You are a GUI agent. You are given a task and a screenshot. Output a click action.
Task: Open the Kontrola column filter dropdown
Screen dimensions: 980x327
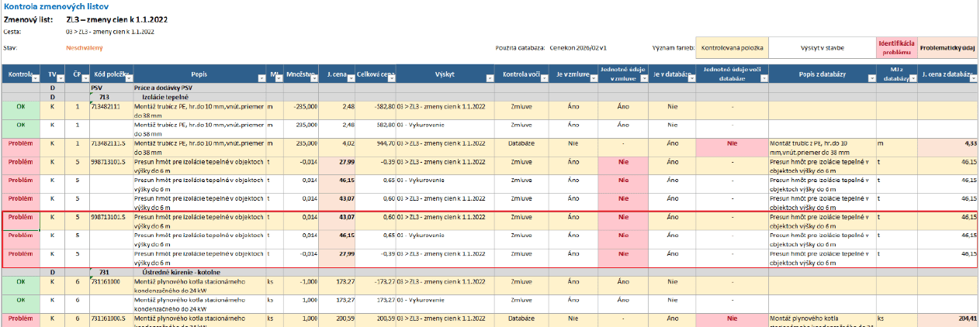(35, 78)
